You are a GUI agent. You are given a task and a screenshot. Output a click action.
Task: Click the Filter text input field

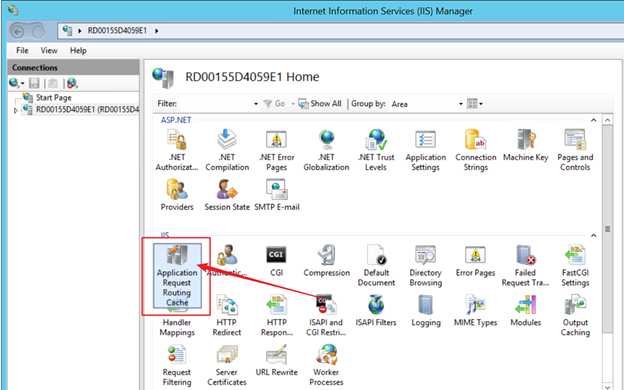[215, 104]
